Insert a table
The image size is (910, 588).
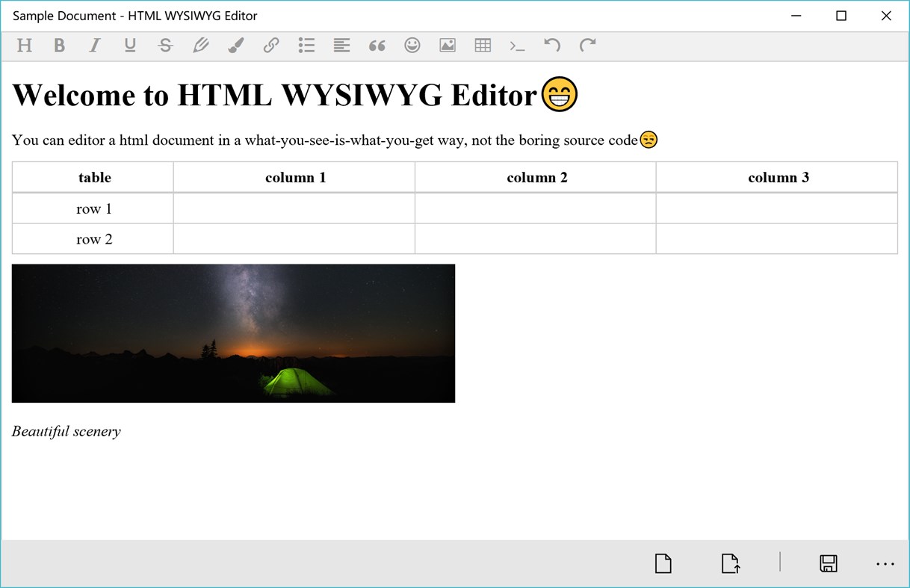pos(482,46)
